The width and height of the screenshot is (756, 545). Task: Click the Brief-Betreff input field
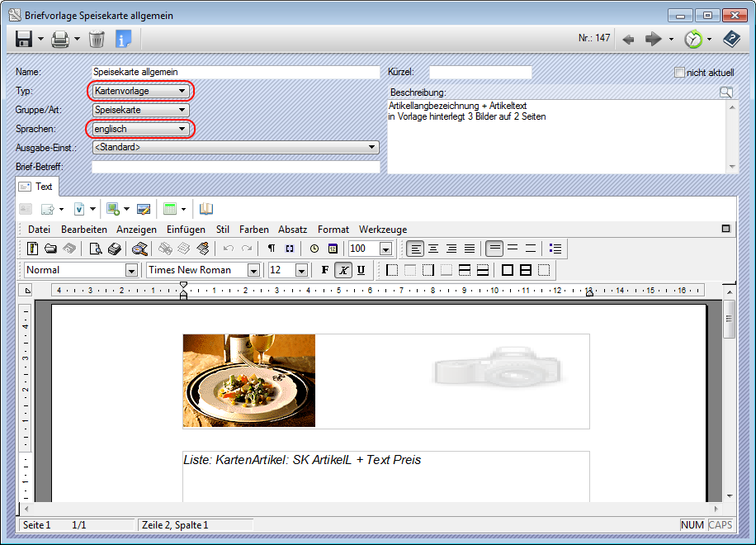(x=235, y=167)
